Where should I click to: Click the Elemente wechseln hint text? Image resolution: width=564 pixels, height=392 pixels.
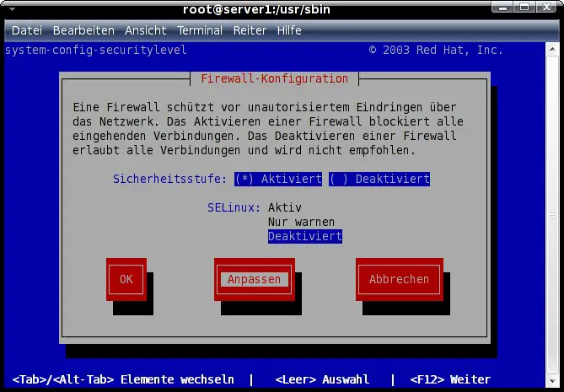pyautogui.click(x=177, y=379)
